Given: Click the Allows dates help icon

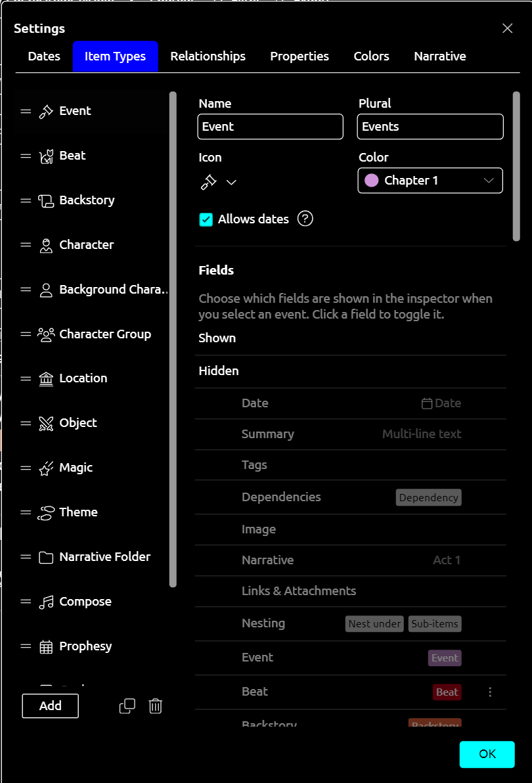Looking at the screenshot, I should 305,219.
